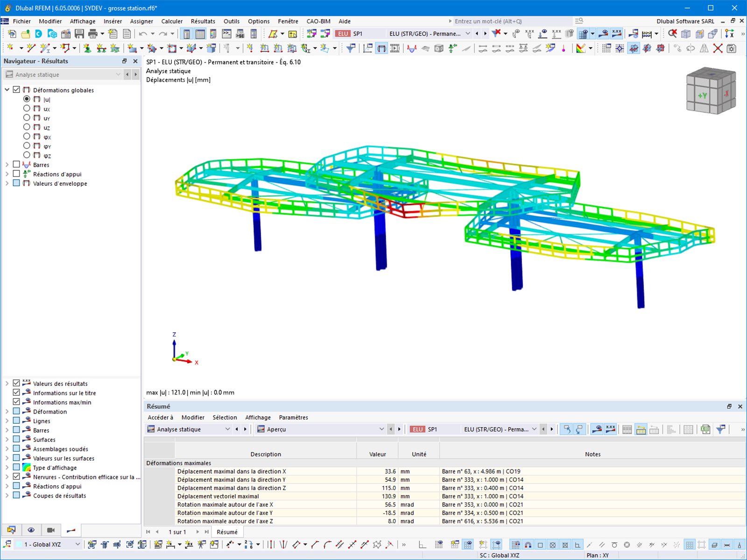Open the Analyse statique dropdown in navigator
The height and width of the screenshot is (560, 747).
tap(63, 74)
